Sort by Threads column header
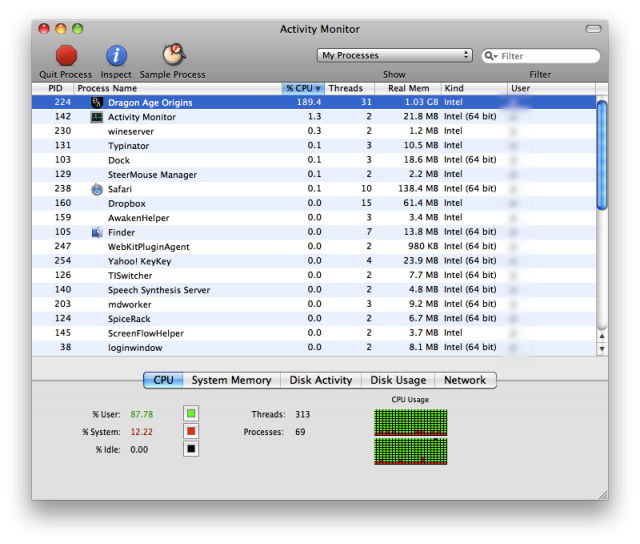 (349, 88)
